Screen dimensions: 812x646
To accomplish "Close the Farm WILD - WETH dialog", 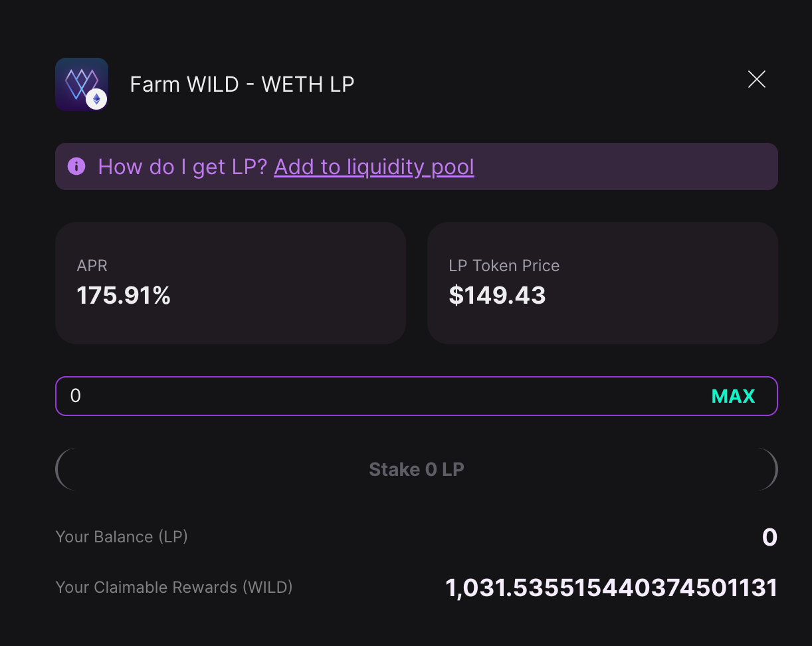I will (x=757, y=80).
